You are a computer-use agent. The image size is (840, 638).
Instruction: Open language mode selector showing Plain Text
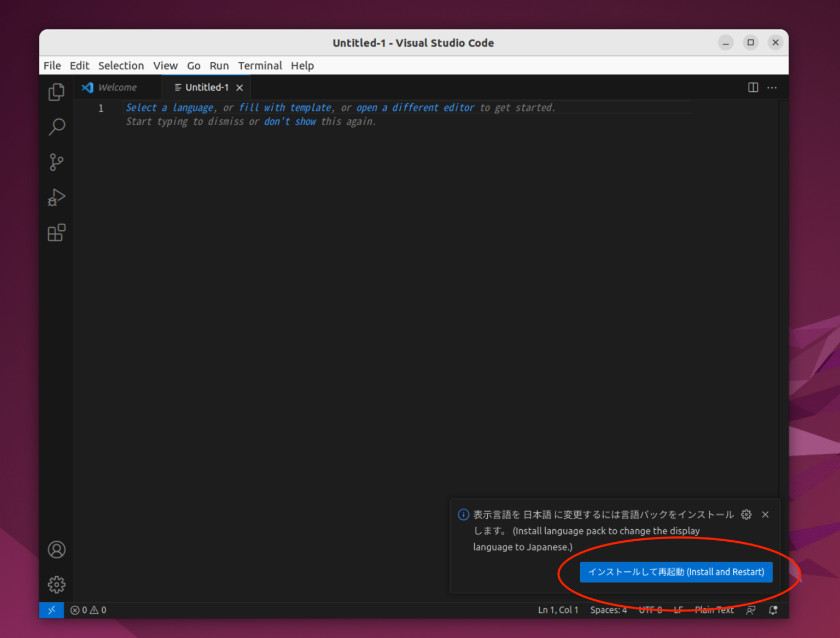pos(714,610)
